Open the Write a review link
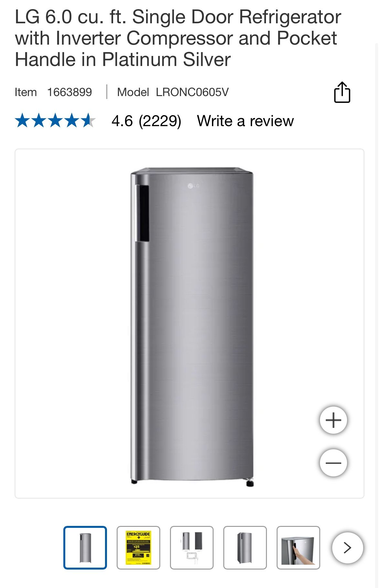The image size is (381, 588). [x=245, y=121]
